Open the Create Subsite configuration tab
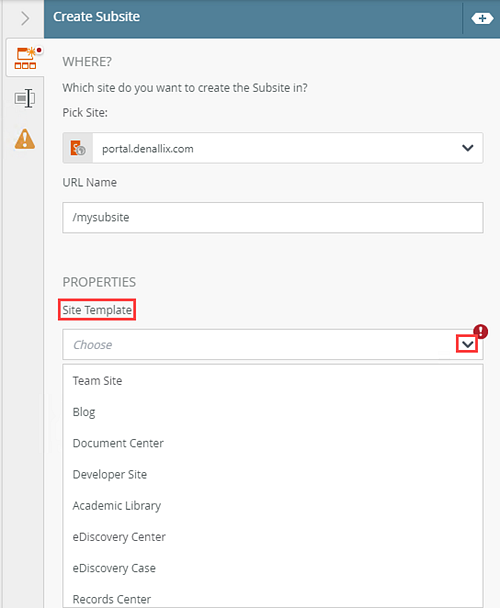Viewport: 500px width, 608px height. [x=25, y=58]
